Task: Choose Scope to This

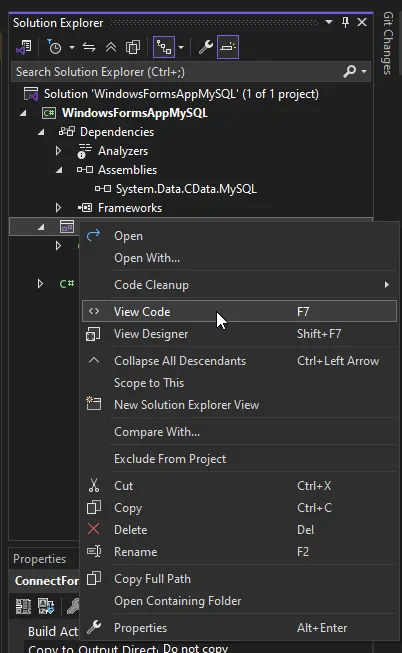Action: point(239,383)
